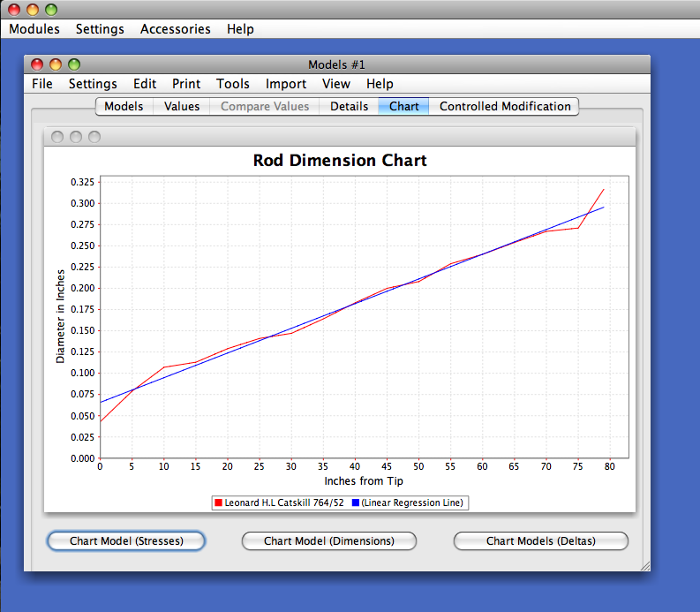Open the Help menu in the Models #1 window
The image size is (700, 612).
tap(380, 84)
